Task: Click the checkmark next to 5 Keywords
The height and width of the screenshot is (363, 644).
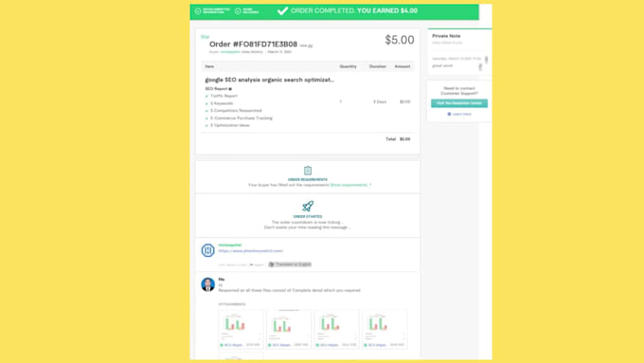Action: 206,103
